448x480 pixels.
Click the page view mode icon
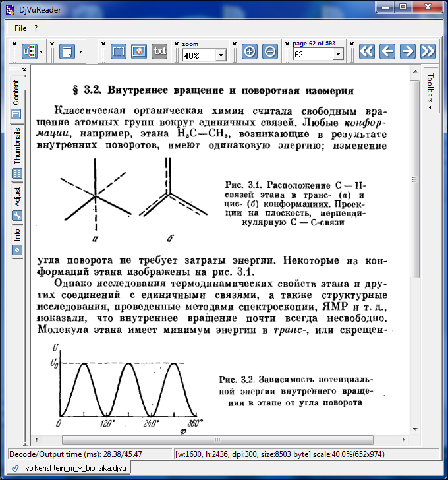click(x=67, y=51)
